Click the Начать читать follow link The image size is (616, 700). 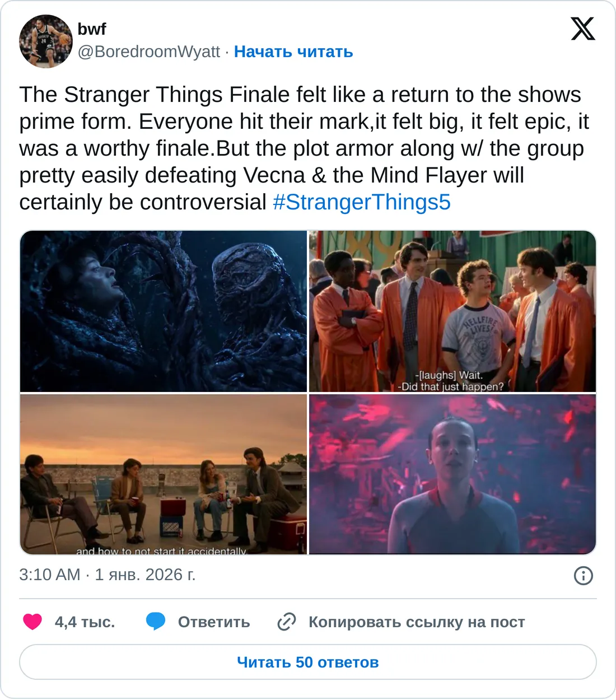[293, 52]
